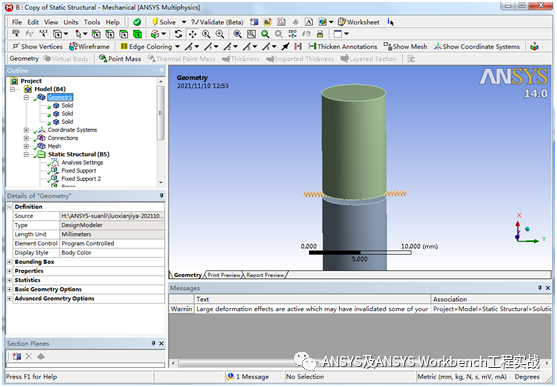
Task: Select the rotate view tool
Action: tap(178, 34)
